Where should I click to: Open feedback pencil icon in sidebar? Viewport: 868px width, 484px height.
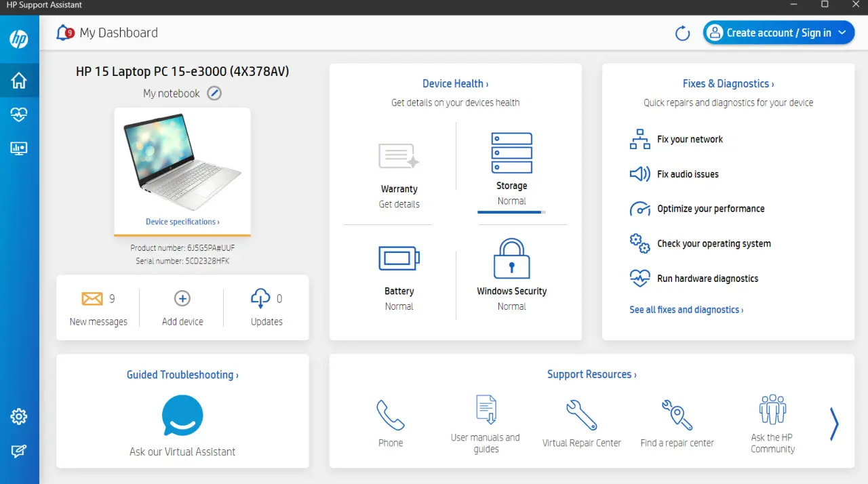(19, 451)
